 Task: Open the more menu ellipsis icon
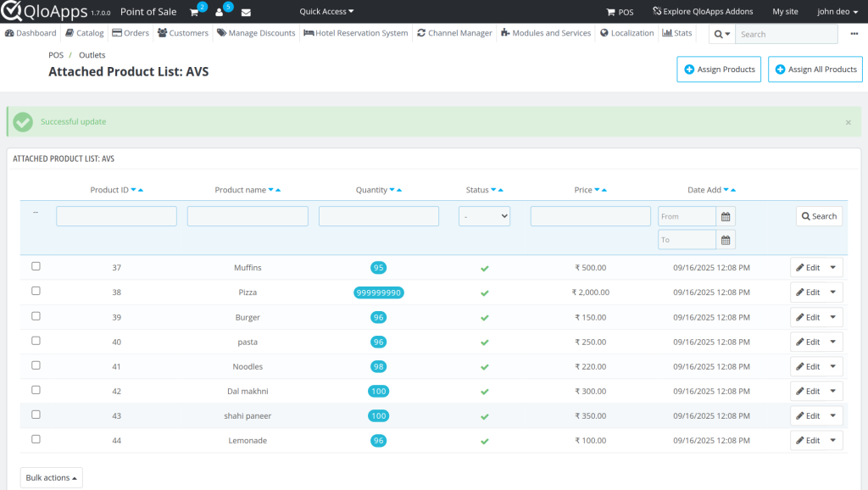[854, 34]
